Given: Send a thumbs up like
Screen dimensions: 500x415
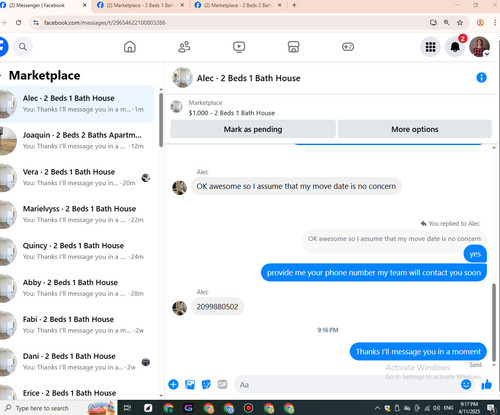Looking at the screenshot, I should [x=486, y=384].
